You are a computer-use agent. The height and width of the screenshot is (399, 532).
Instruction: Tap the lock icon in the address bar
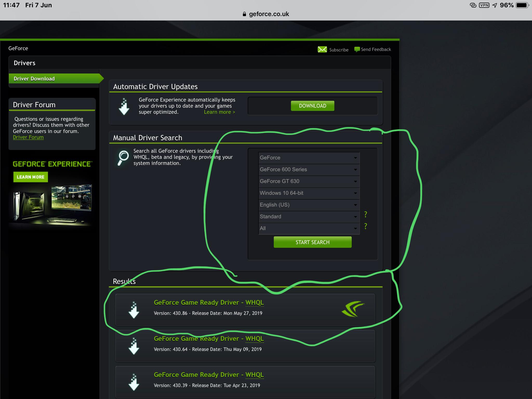pos(244,14)
